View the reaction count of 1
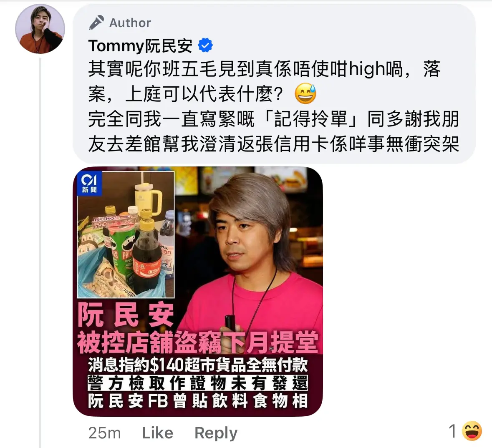The width and height of the screenshot is (492, 448). (x=452, y=431)
